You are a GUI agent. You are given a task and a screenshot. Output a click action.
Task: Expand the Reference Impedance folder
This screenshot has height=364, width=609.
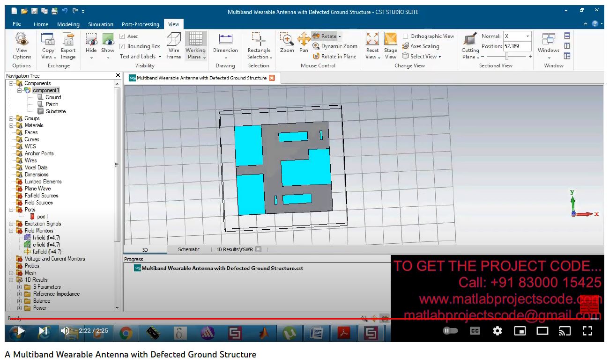(x=20, y=294)
